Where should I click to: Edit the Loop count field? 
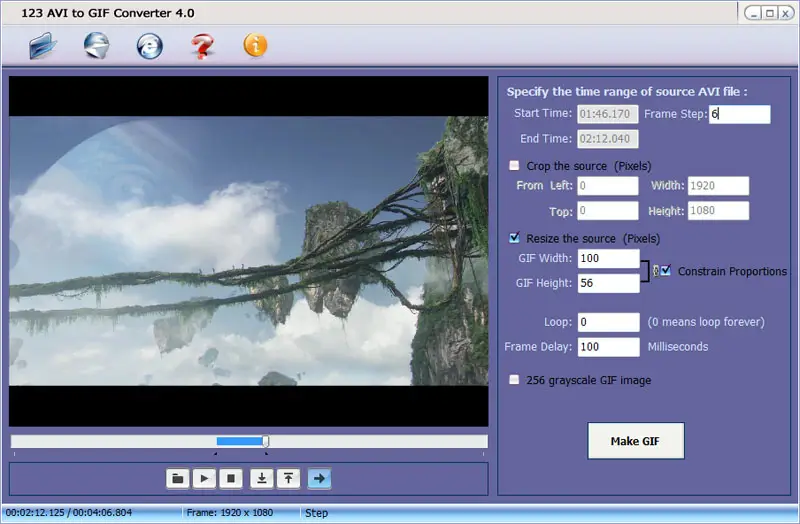point(609,322)
